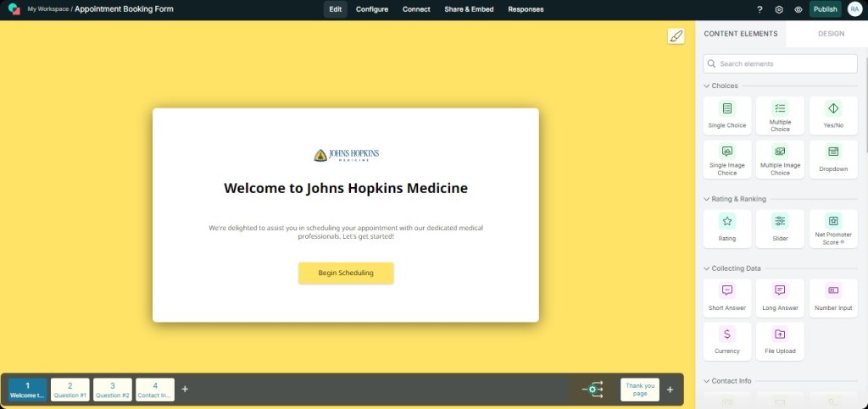
Task: Switch to the Edit tab
Action: tap(336, 9)
